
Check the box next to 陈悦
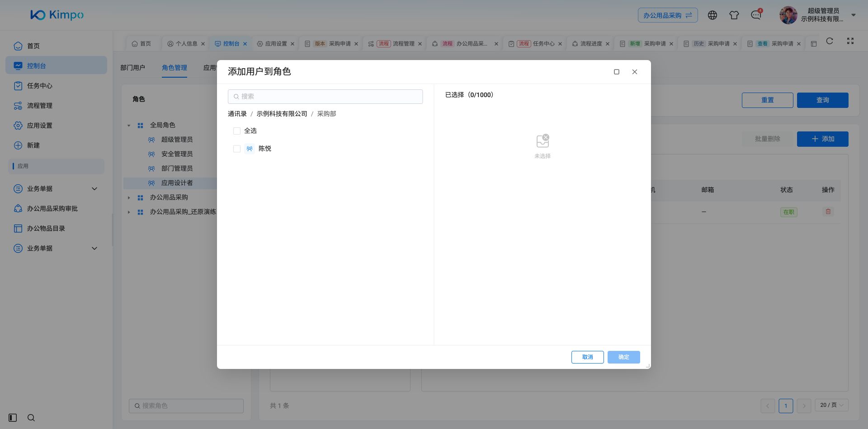[237, 149]
